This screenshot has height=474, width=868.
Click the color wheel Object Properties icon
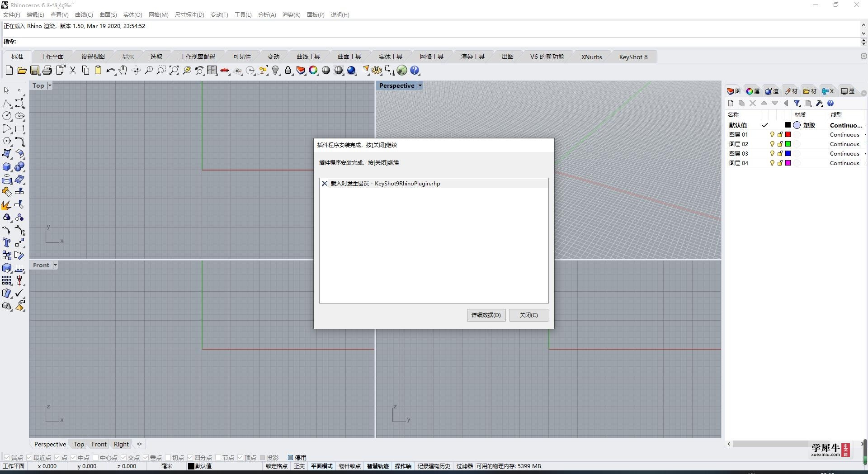[x=313, y=70]
